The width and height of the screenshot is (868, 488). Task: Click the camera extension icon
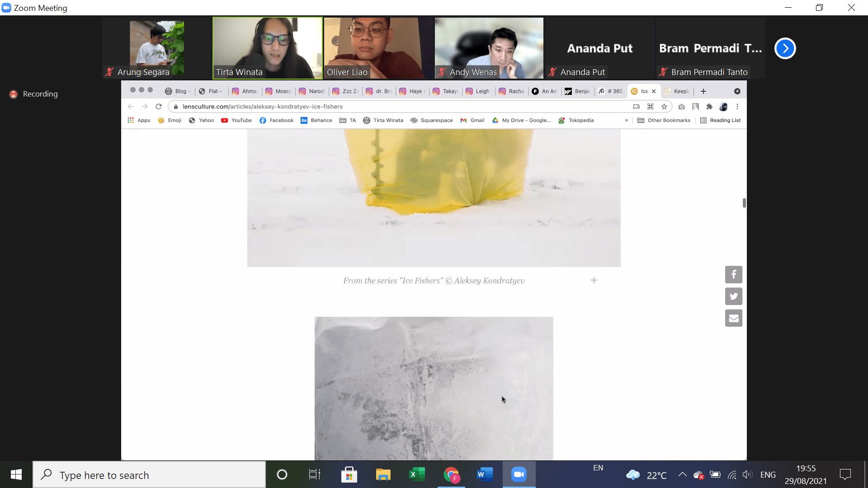tap(682, 107)
